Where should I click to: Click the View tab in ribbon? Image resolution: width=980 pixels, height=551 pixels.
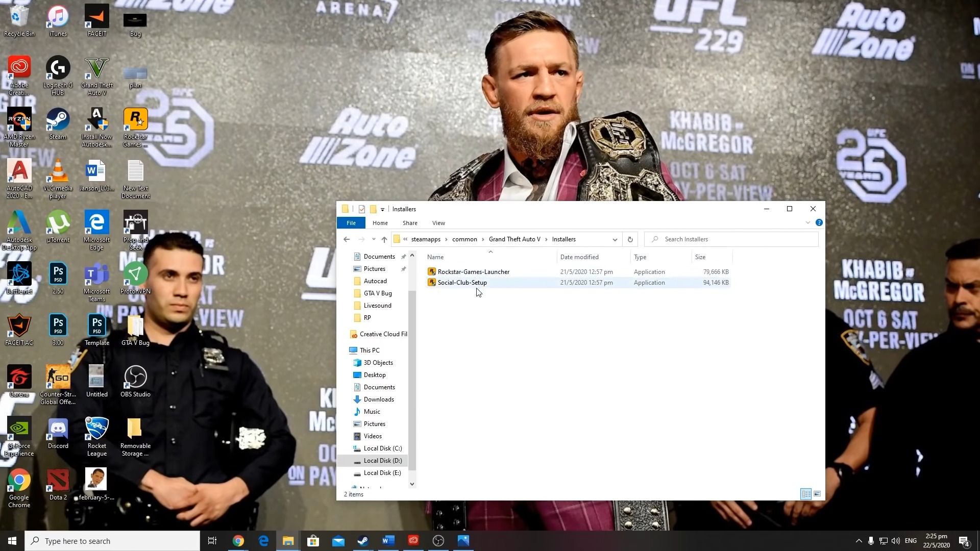click(x=439, y=222)
